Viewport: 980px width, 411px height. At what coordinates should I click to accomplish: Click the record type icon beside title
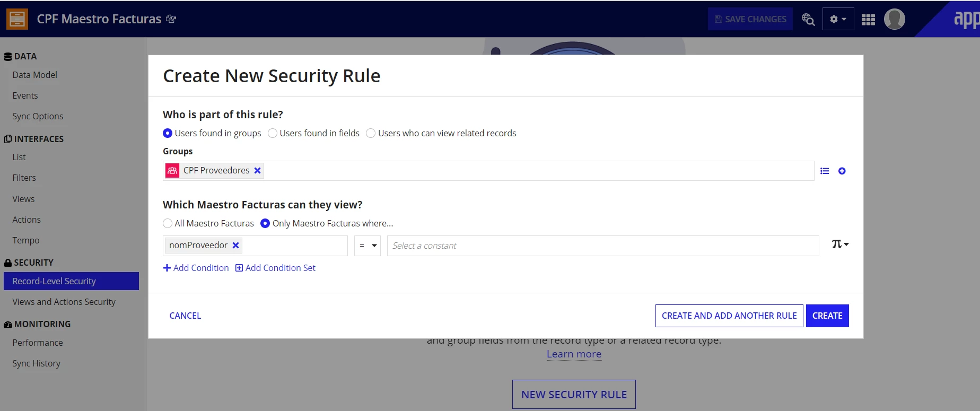[17, 19]
